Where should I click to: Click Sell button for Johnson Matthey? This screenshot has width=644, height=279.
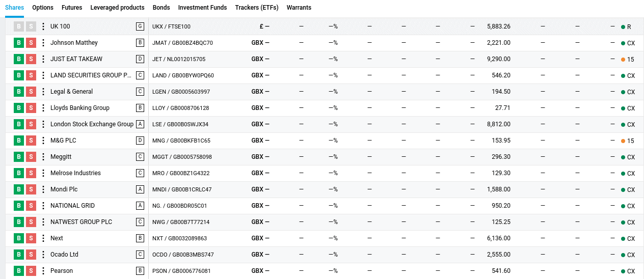(31, 43)
